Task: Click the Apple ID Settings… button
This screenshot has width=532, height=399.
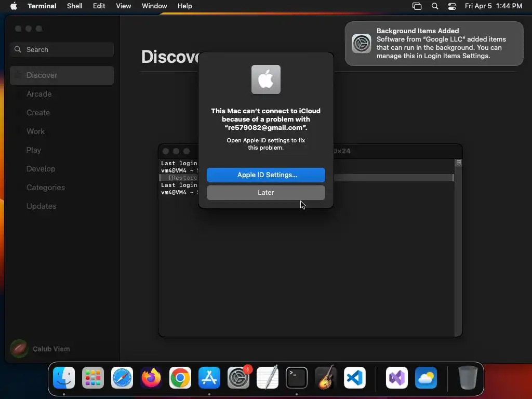Action: click(x=266, y=175)
